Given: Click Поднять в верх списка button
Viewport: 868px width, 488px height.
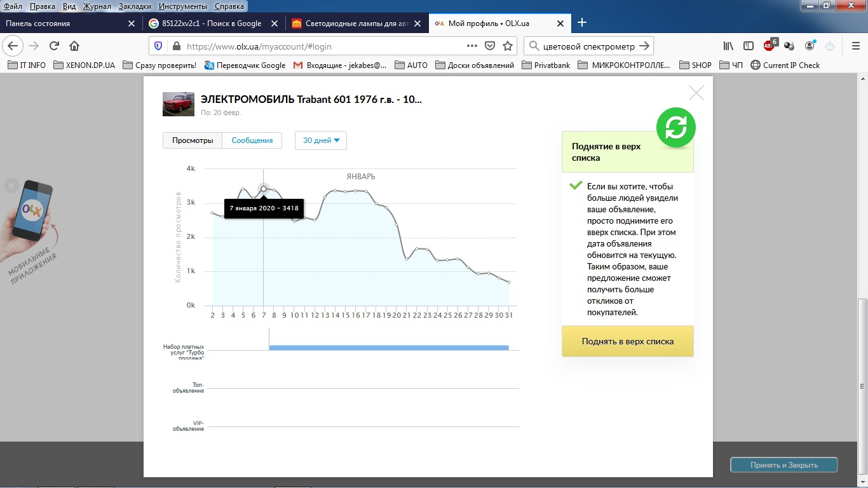Looking at the screenshot, I should point(627,341).
